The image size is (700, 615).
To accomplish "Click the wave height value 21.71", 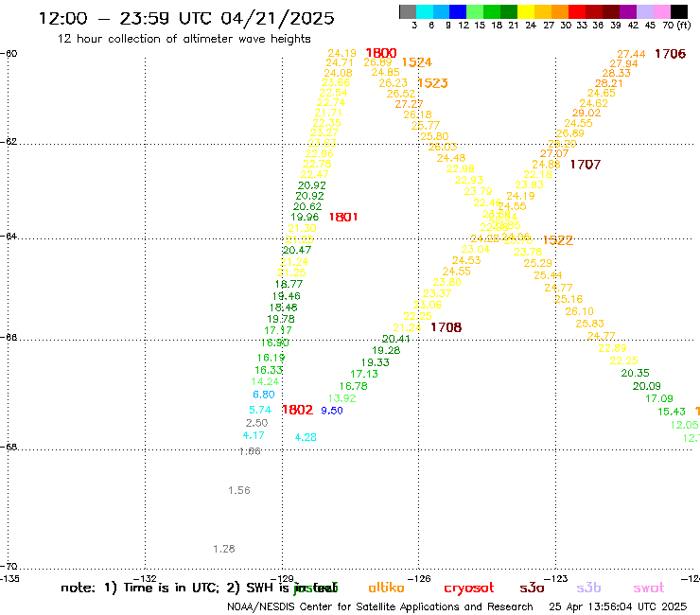I will [328, 113].
